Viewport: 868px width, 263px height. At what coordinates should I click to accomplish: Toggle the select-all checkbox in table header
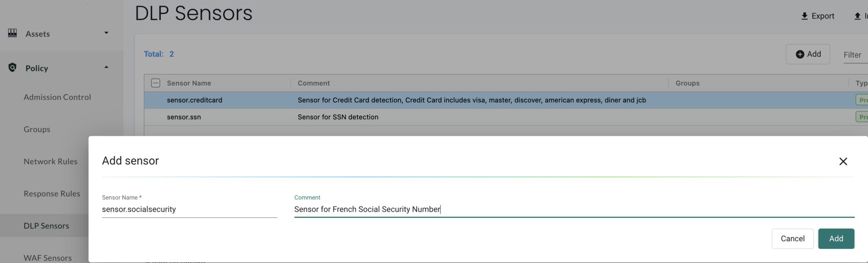pyautogui.click(x=156, y=83)
